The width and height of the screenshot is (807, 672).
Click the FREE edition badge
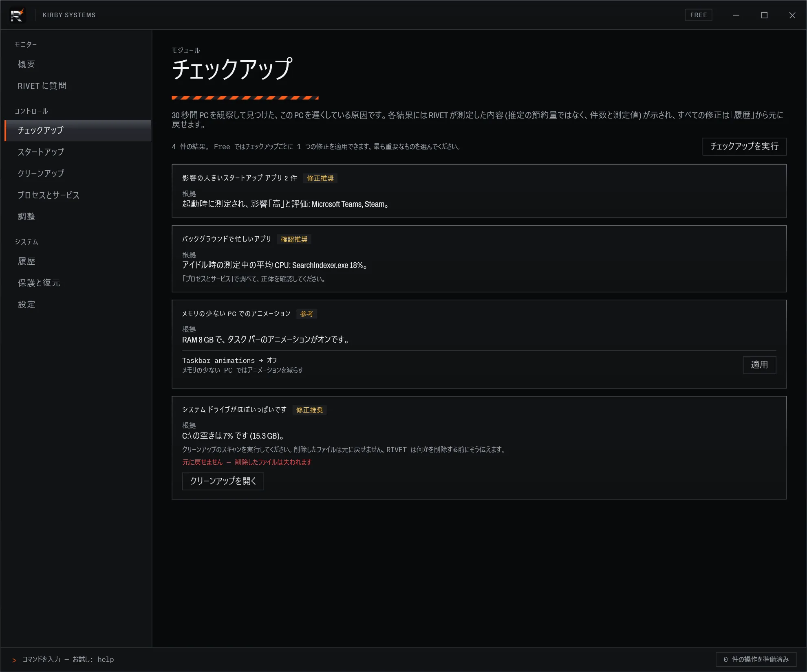click(698, 15)
